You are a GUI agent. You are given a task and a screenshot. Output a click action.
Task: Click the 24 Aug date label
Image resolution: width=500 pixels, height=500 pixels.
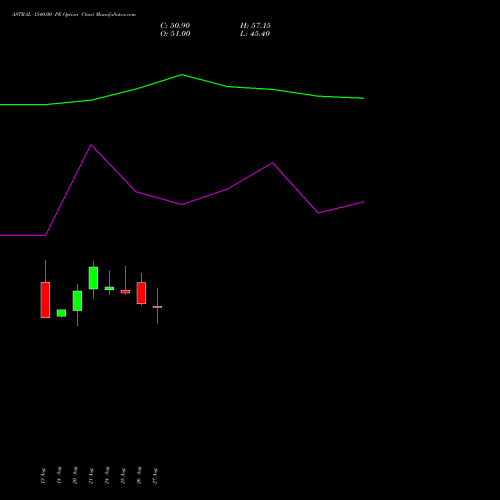pyautogui.click(x=107, y=475)
